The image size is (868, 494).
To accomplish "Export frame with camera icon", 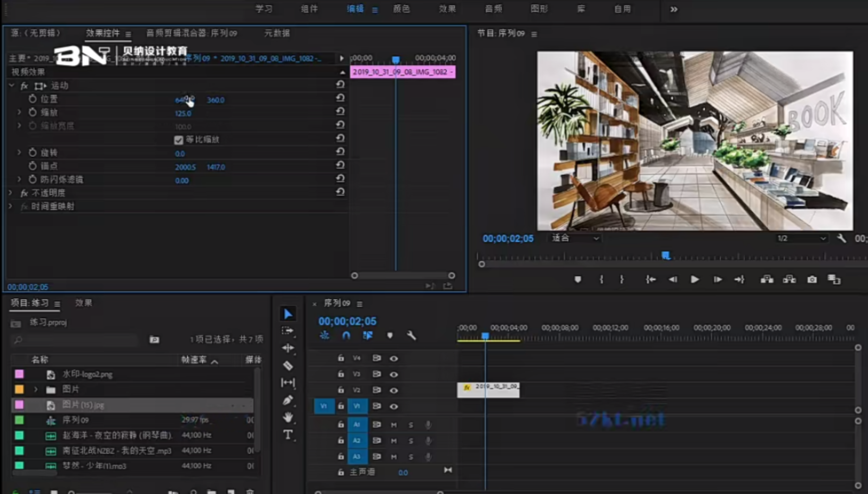I will [x=812, y=279].
